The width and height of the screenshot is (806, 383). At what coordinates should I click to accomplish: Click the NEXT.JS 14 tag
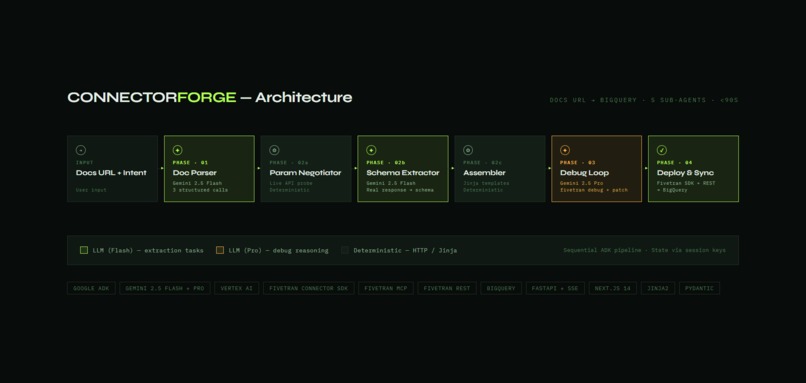[613, 288]
